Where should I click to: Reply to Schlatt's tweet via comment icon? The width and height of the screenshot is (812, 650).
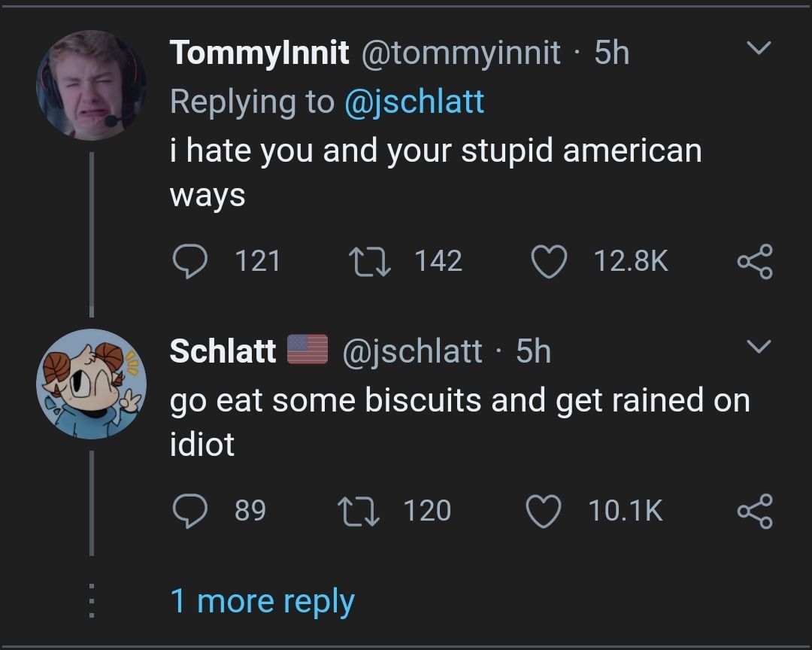tap(189, 511)
